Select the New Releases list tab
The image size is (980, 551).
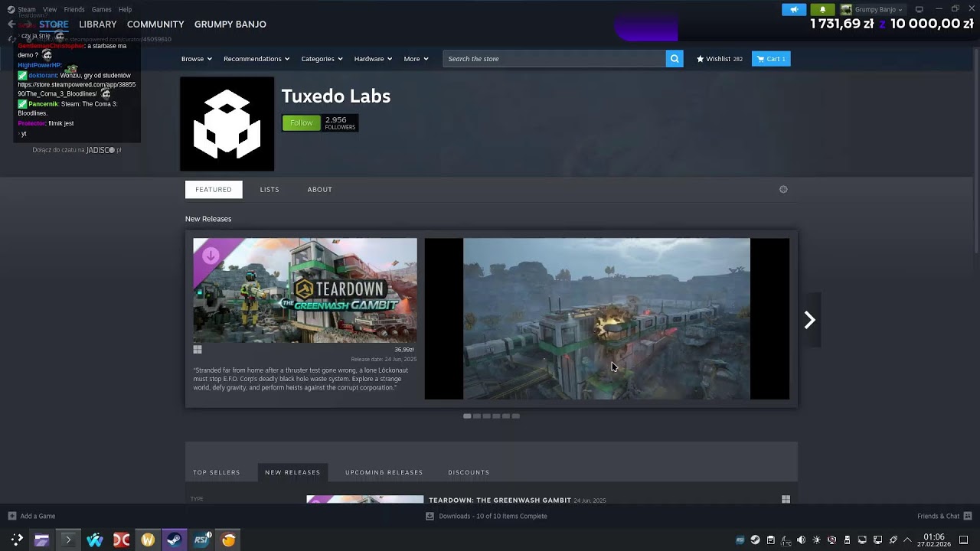coord(292,472)
